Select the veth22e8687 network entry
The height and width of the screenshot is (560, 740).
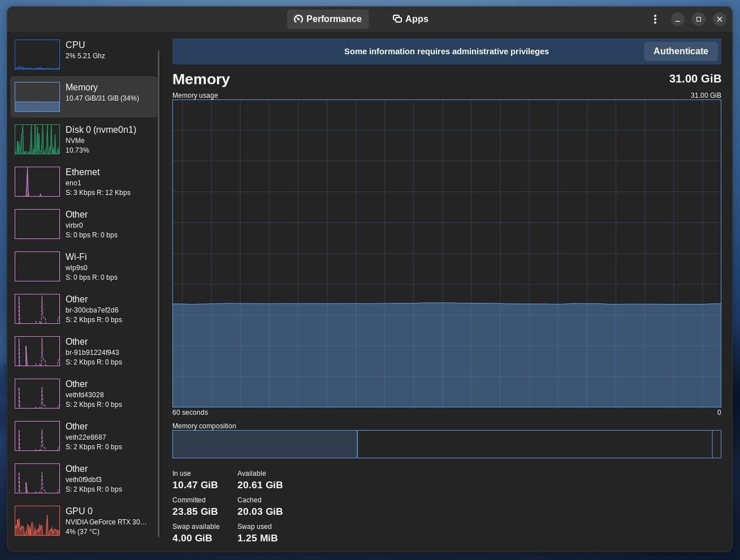(x=83, y=436)
